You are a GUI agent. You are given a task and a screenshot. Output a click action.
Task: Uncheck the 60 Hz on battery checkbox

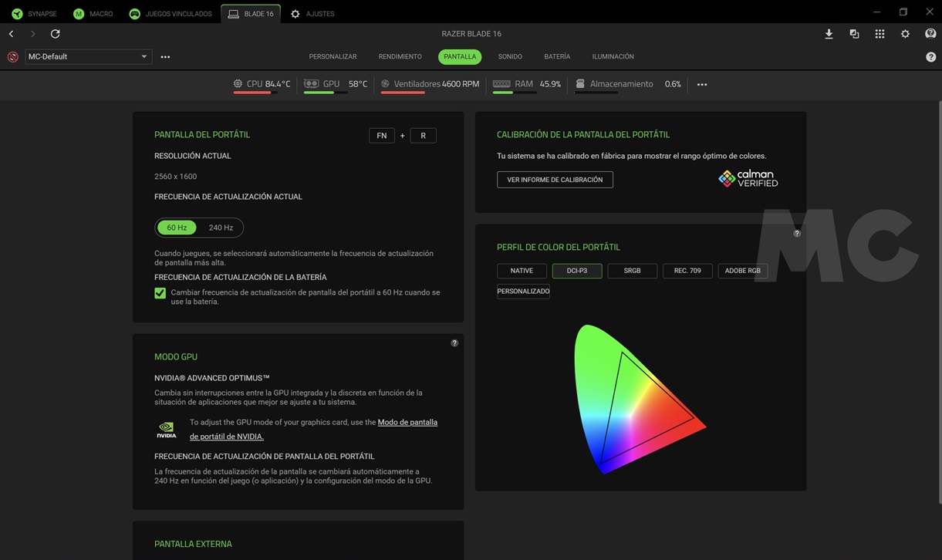160,293
